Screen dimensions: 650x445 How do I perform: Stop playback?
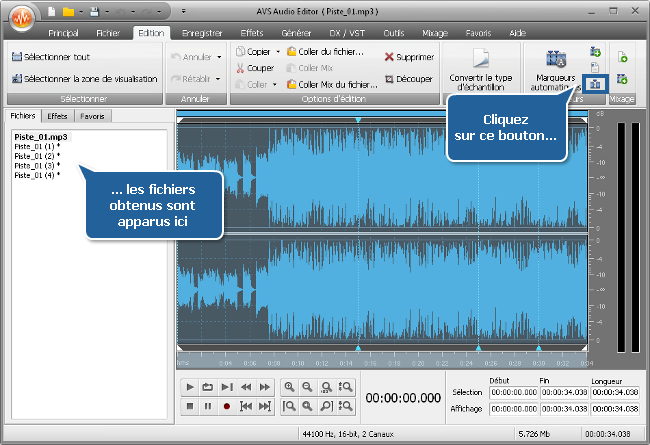pyautogui.click(x=190, y=406)
